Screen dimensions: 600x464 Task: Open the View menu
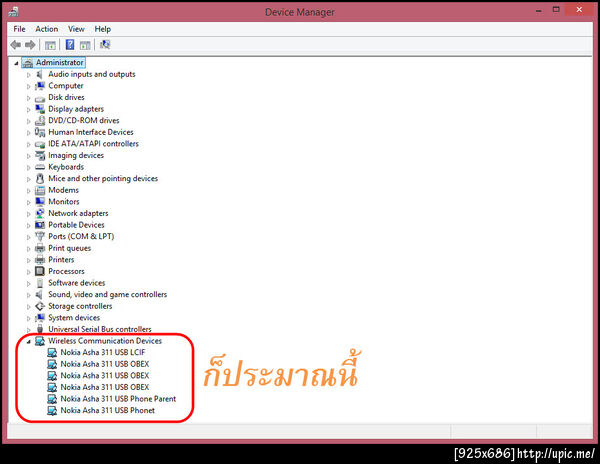pos(76,29)
